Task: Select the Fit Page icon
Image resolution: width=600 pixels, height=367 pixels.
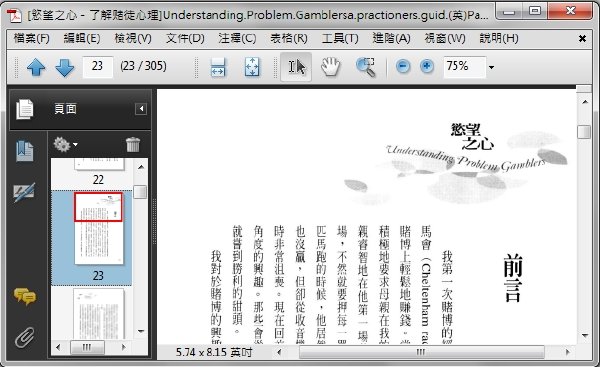Action: [252, 67]
